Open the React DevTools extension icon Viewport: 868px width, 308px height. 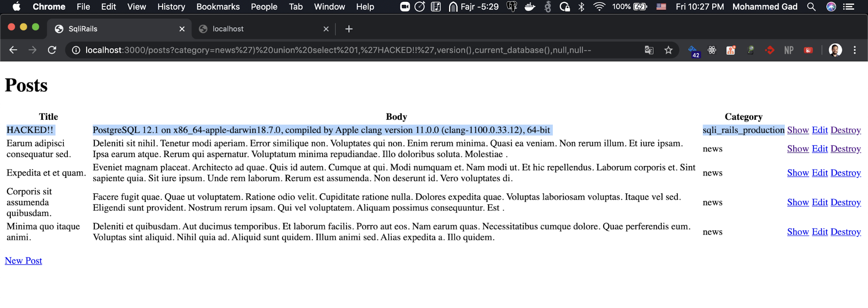712,50
